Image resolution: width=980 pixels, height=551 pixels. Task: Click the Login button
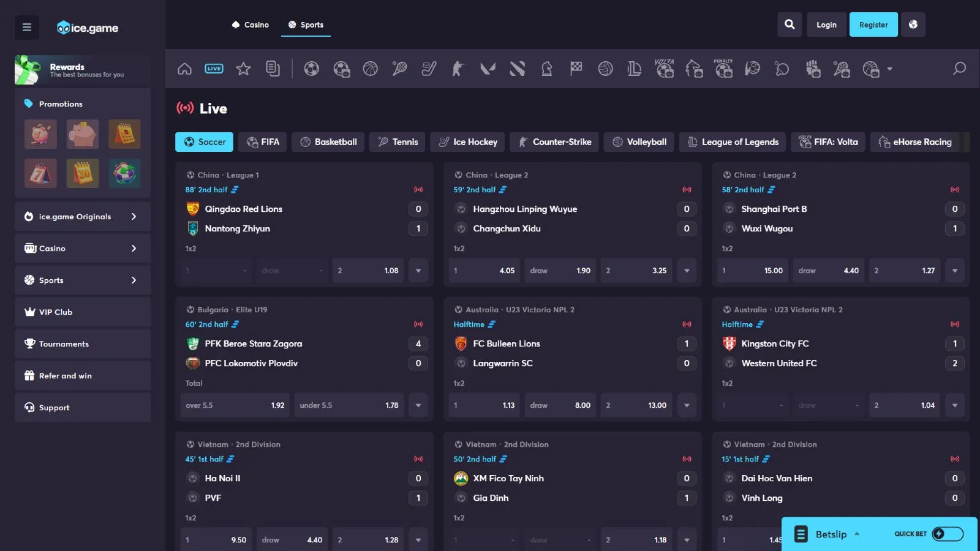point(826,25)
